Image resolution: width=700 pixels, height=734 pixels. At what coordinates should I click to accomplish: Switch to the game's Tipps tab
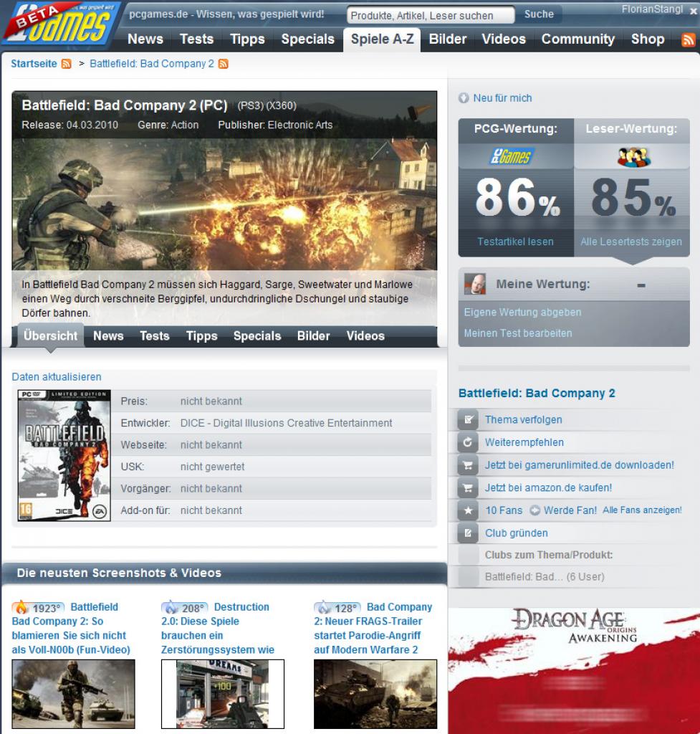201,336
